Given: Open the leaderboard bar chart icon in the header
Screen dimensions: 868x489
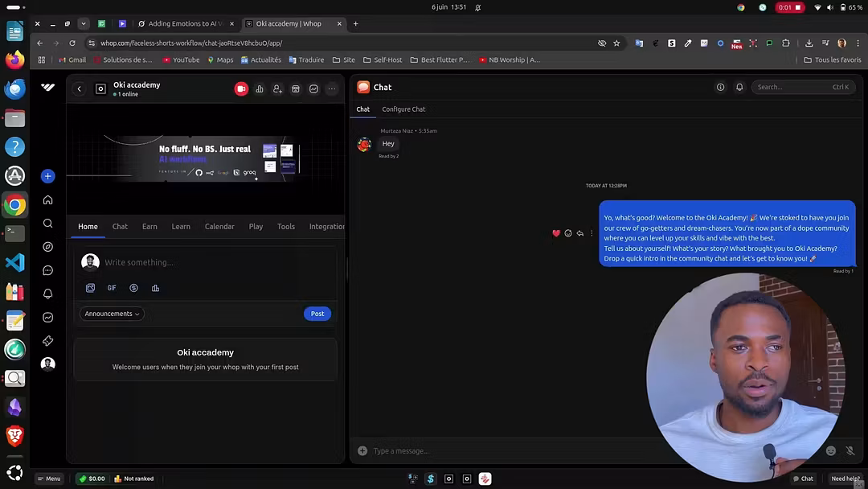Looking at the screenshot, I should click(x=260, y=88).
